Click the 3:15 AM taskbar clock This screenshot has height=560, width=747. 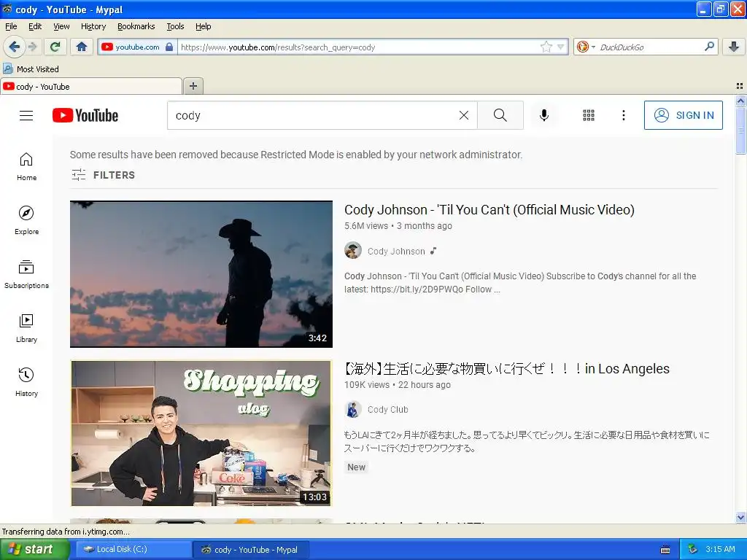pos(720,549)
